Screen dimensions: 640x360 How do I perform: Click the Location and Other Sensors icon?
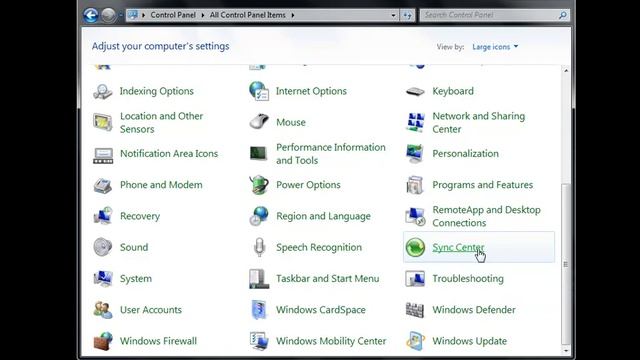coord(102,122)
